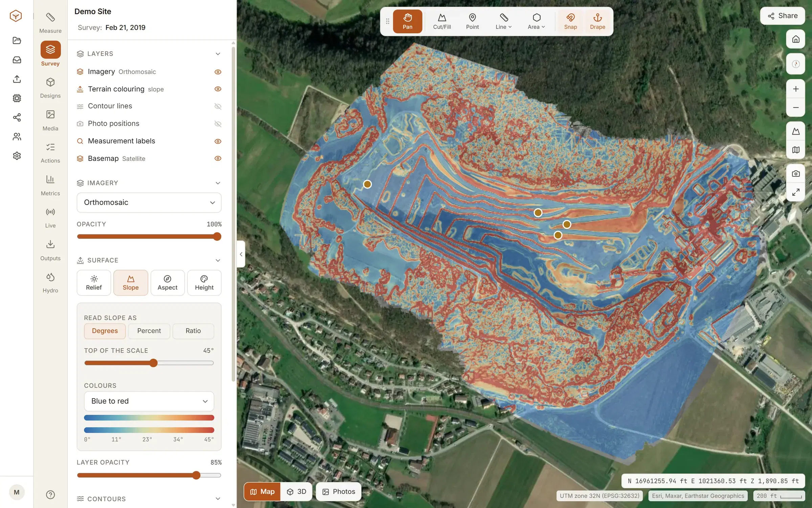The image size is (812, 508).
Task: Click the home view icon
Action: [795, 39]
